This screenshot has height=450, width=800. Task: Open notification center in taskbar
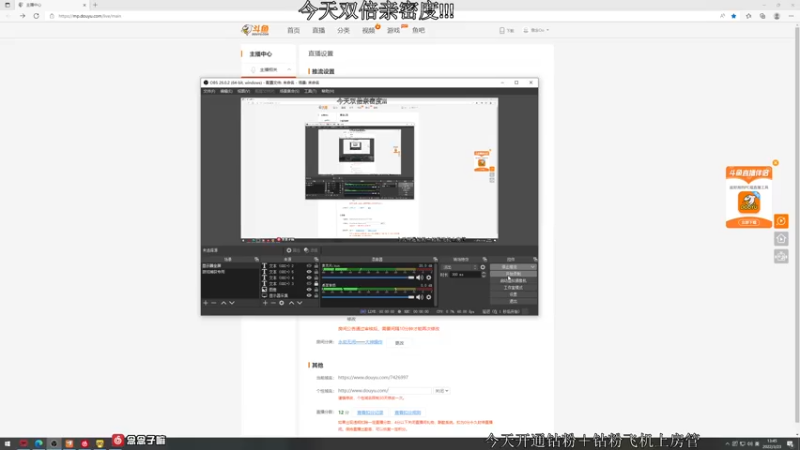click(790, 444)
